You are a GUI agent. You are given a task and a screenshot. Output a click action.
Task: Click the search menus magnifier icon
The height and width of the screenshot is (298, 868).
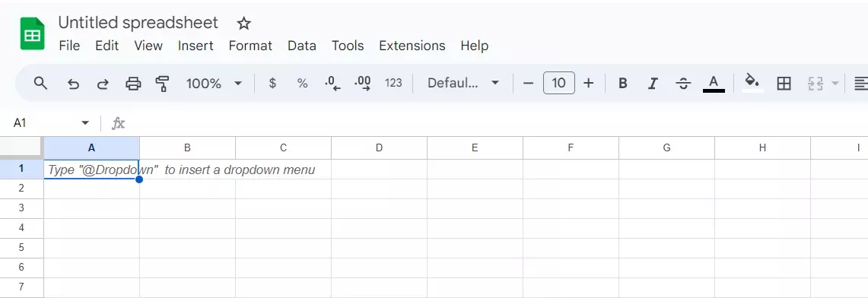click(x=40, y=84)
